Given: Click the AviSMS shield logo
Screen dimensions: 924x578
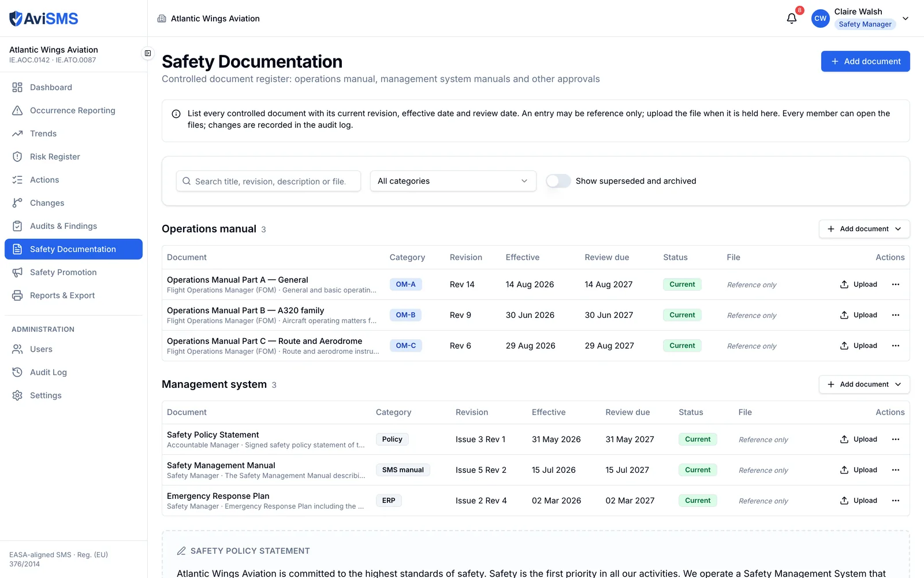Looking at the screenshot, I should pos(16,18).
